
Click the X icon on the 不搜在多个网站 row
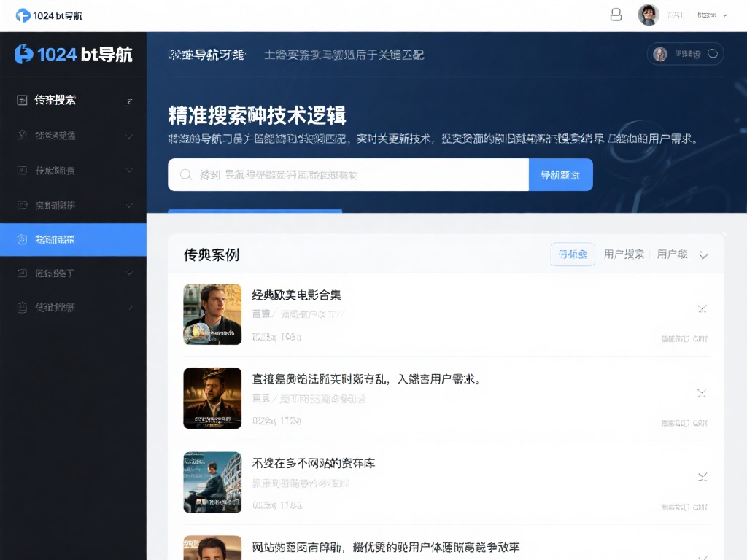(702, 476)
